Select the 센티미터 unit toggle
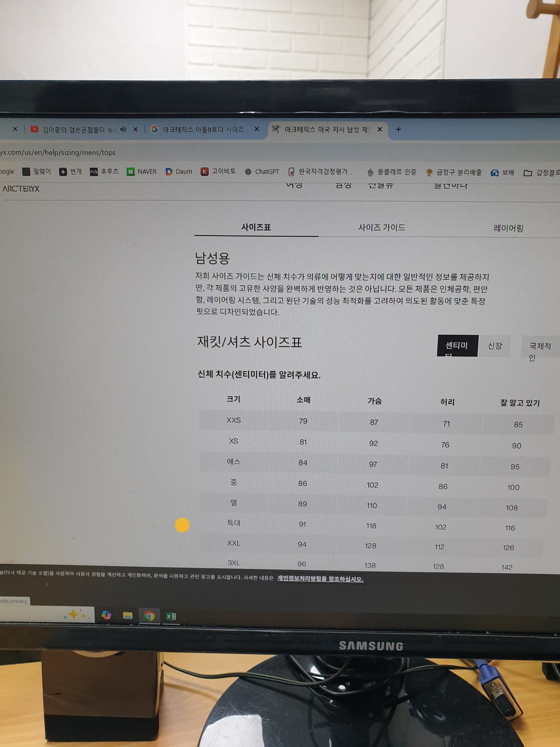 (457, 346)
